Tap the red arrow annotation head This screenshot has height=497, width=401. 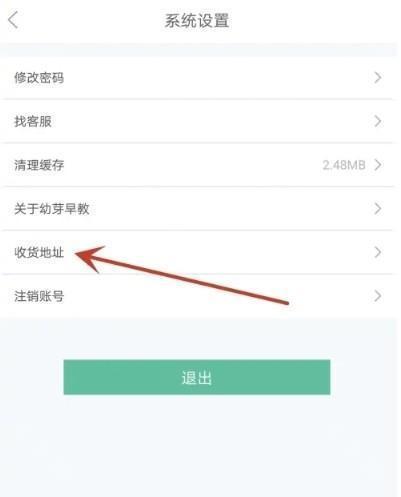click(x=88, y=257)
